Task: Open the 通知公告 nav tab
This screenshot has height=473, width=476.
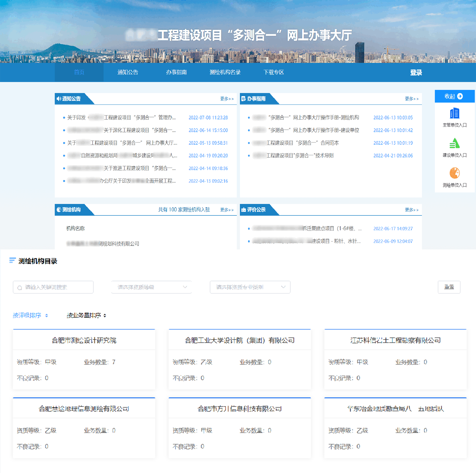Action: (x=128, y=72)
